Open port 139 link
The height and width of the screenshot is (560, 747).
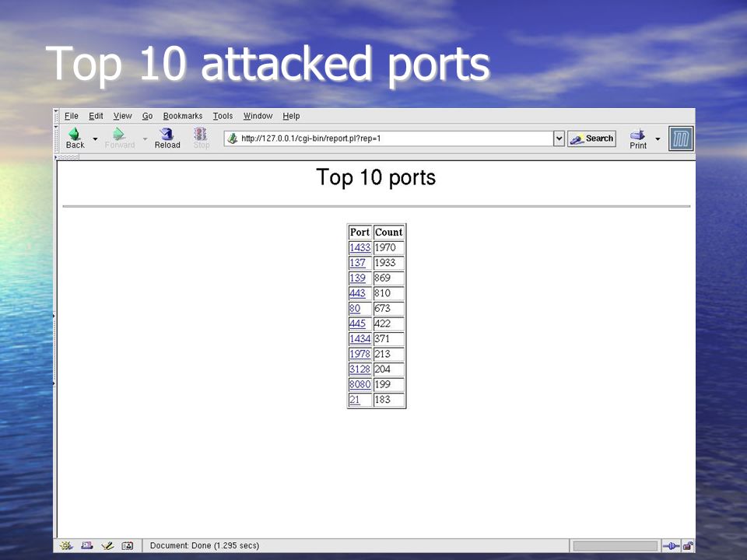pyautogui.click(x=357, y=278)
